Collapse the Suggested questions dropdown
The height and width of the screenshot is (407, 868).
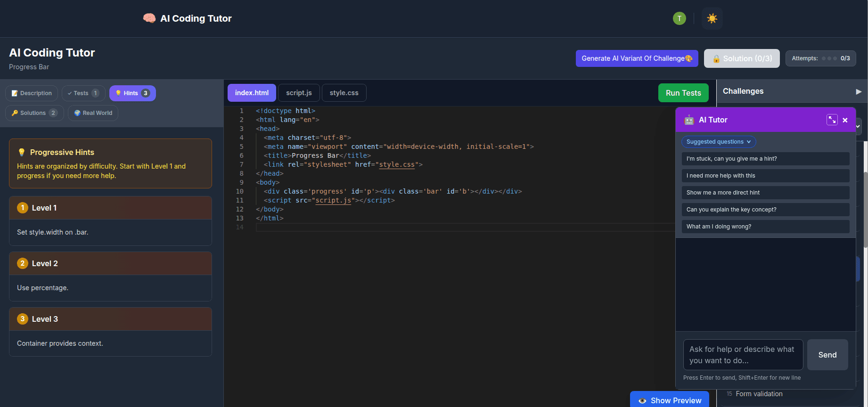719,142
